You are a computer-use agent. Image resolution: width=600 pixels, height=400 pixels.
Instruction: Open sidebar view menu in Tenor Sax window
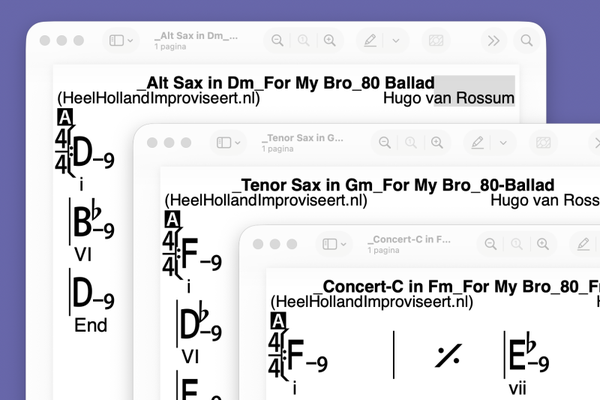(228, 142)
